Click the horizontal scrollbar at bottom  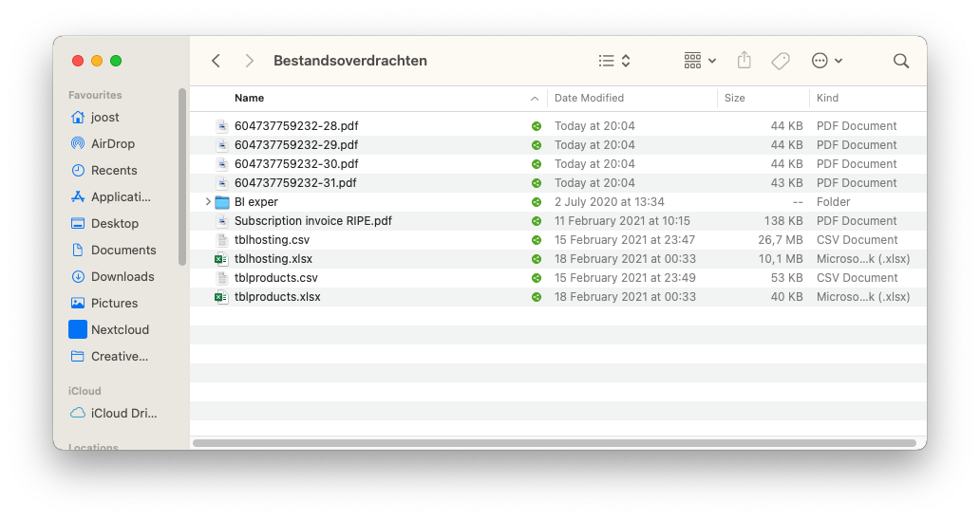pos(554,443)
